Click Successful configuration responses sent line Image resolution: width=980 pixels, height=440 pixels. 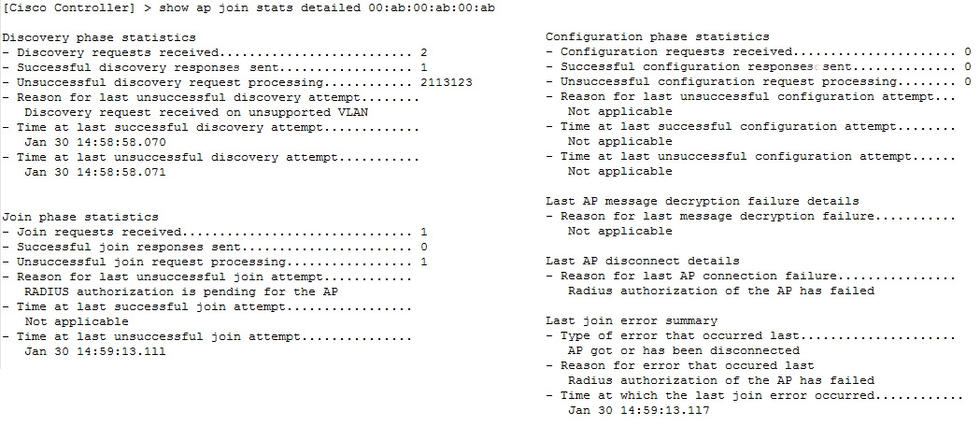759,67
